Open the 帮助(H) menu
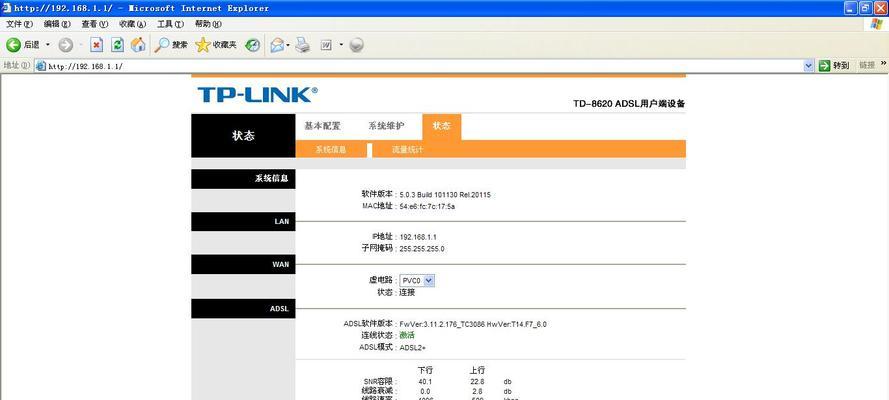Screen dimensions: 889x400 tap(208, 24)
